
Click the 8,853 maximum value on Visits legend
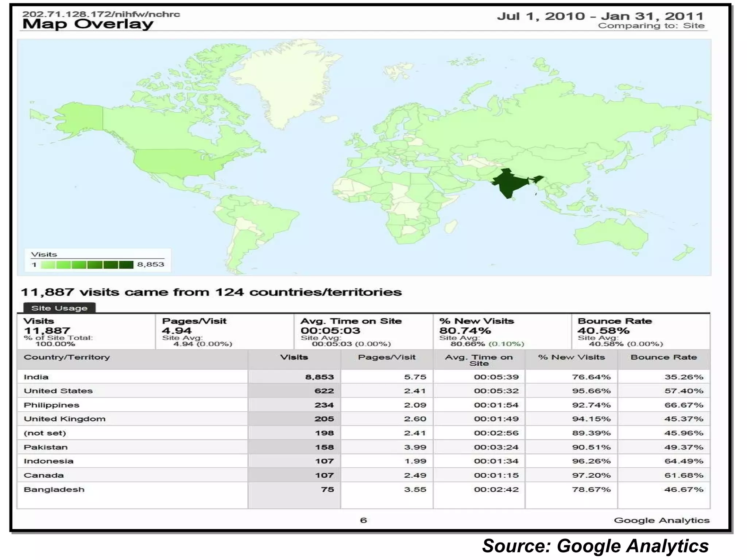(x=151, y=264)
